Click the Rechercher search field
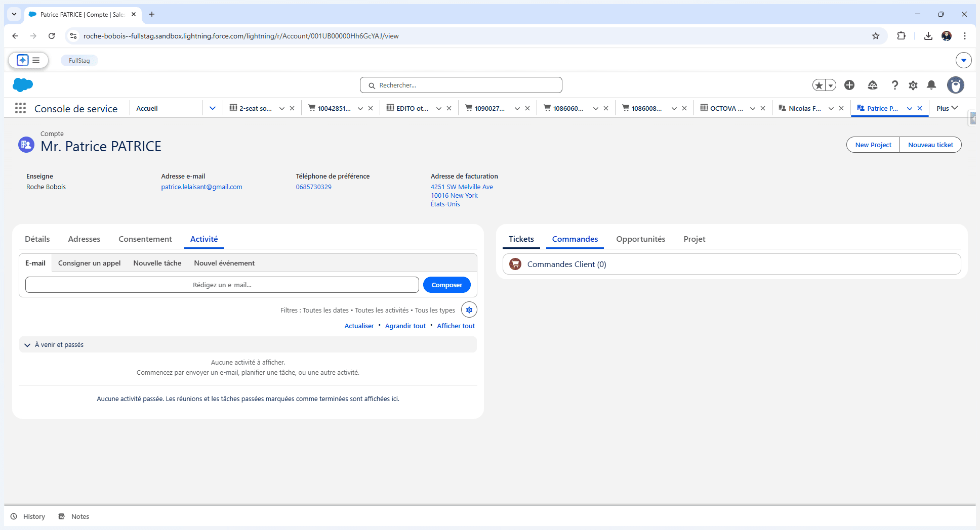The height and width of the screenshot is (530, 980). [x=461, y=85]
